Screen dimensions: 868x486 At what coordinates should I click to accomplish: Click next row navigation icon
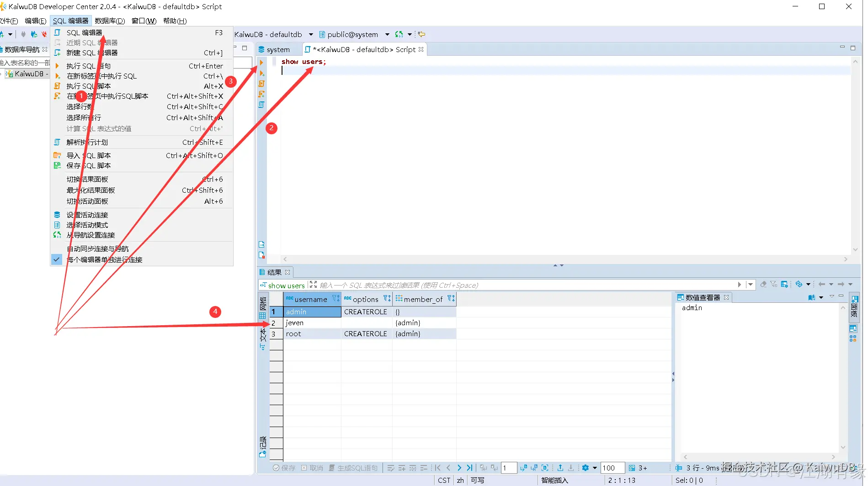pos(459,468)
